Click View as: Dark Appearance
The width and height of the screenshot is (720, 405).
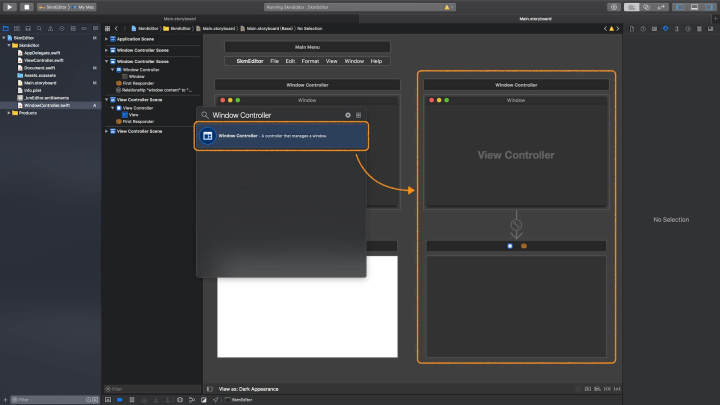coord(248,389)
